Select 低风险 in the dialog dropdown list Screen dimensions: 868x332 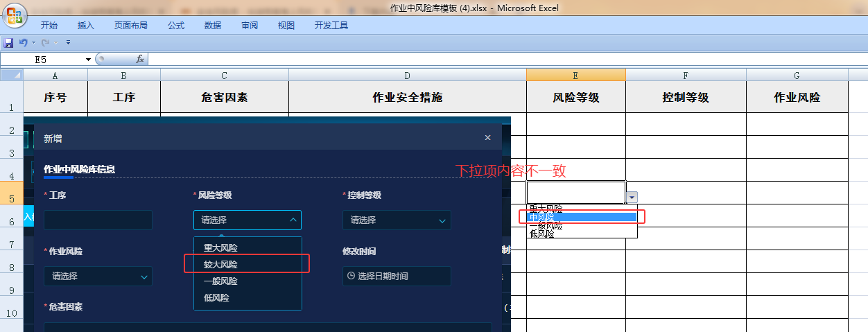pyautogui.click(x=216, y=298)
